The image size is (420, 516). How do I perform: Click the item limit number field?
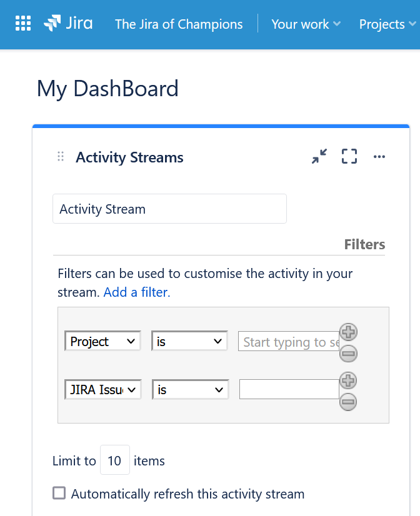115,460
